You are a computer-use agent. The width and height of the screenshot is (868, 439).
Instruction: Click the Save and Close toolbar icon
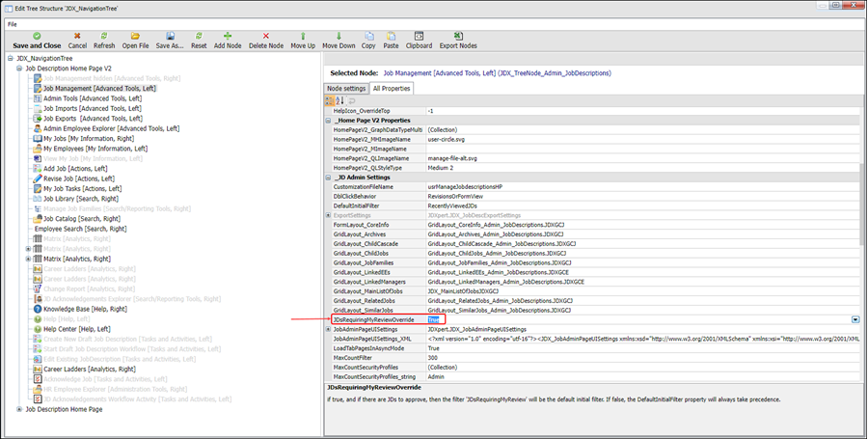(x=37, y=36)
